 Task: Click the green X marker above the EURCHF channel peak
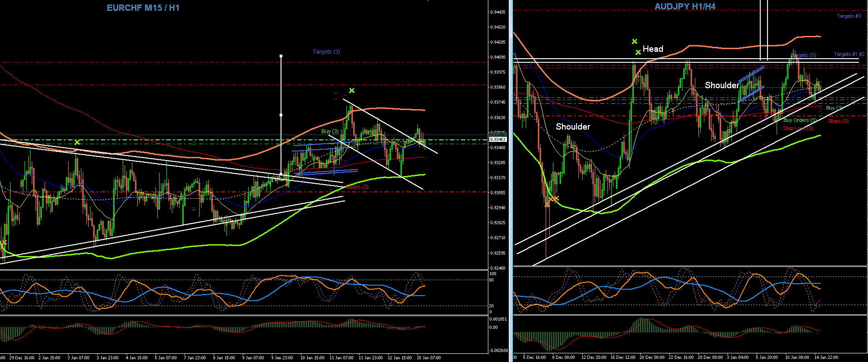coord(351,90)
